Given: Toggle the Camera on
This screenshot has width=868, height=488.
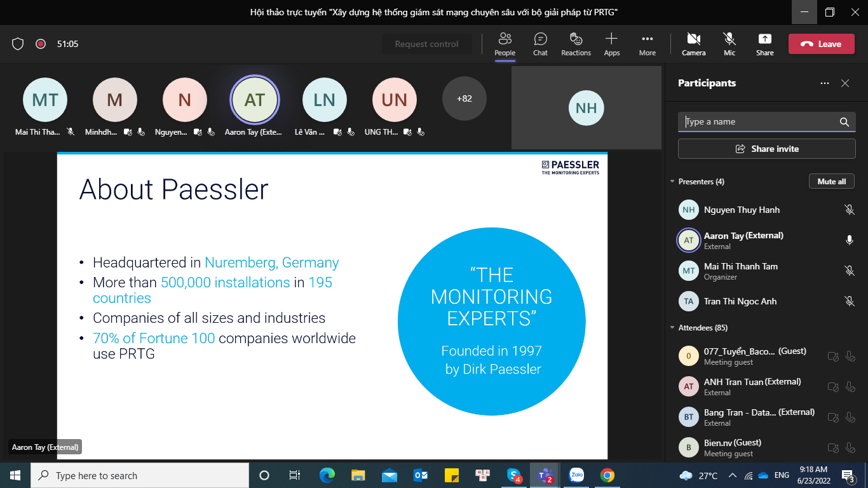Looking at the screenshot, I should point(693,44).
